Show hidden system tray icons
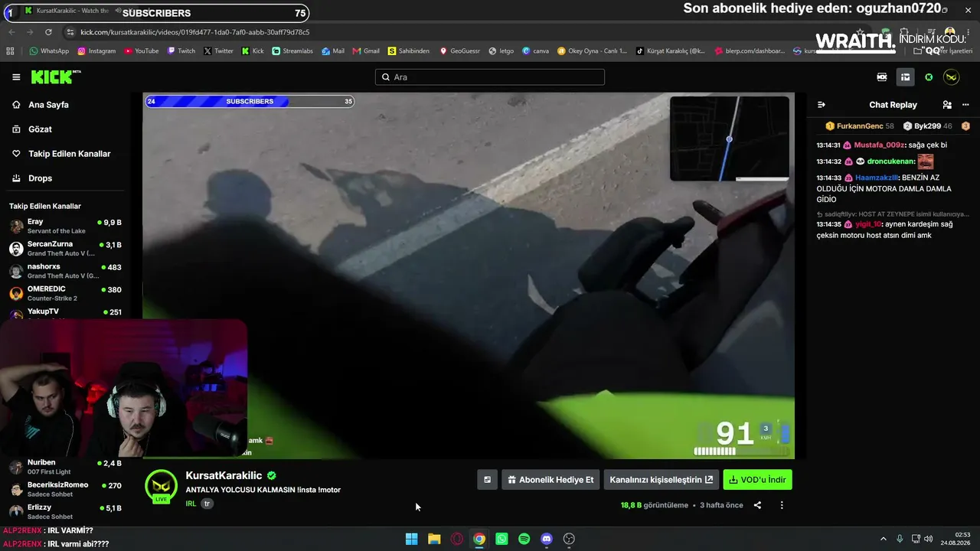 [x=883, y=539]
